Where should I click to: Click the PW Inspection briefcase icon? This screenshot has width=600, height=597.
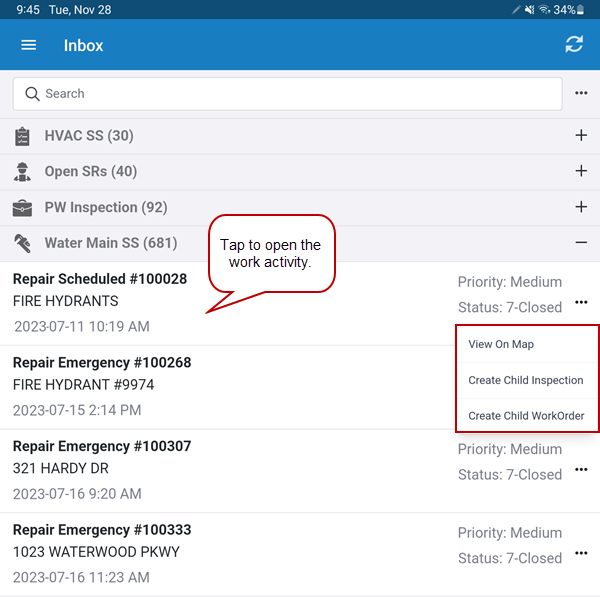click(22, 208)
